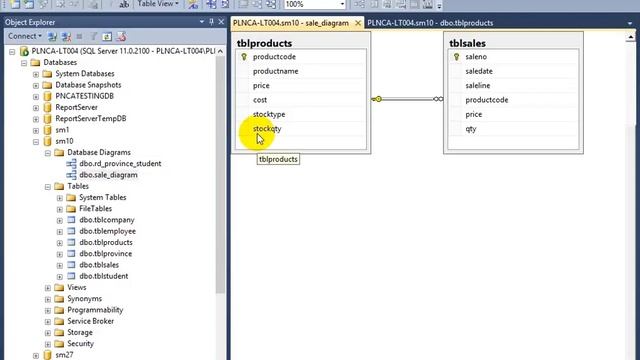Click the sm10 database cylinder icon

pos(47,141)
